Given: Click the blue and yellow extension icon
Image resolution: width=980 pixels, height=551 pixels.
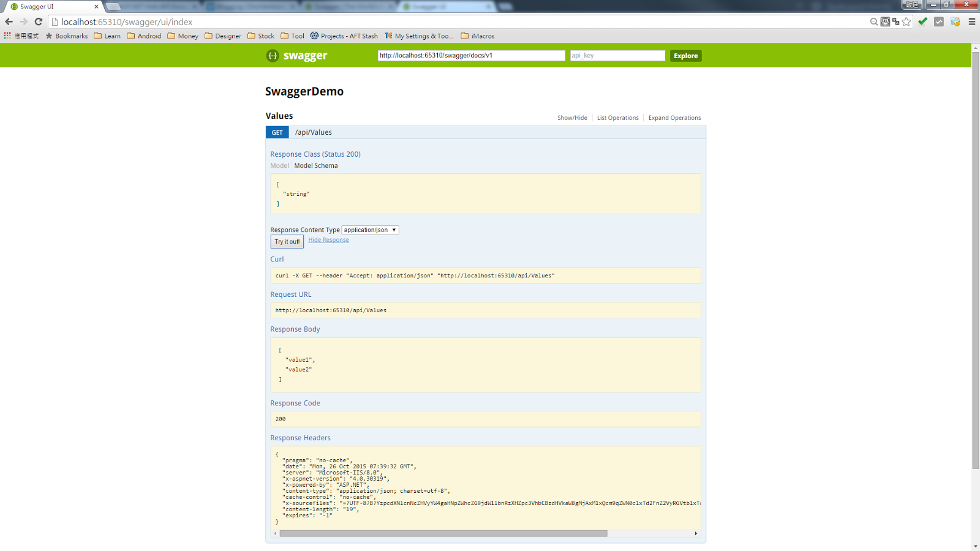Looking at the screenshot, I should (955, 21).
